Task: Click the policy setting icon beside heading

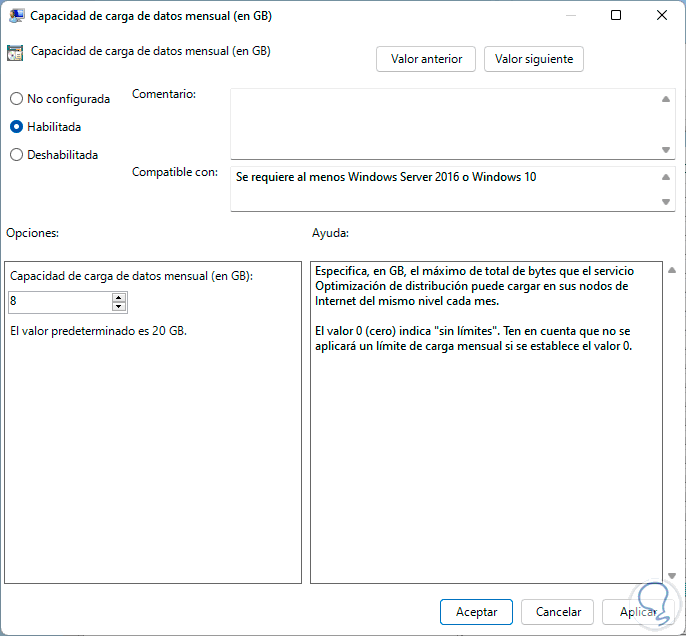Action: [15, 53]
